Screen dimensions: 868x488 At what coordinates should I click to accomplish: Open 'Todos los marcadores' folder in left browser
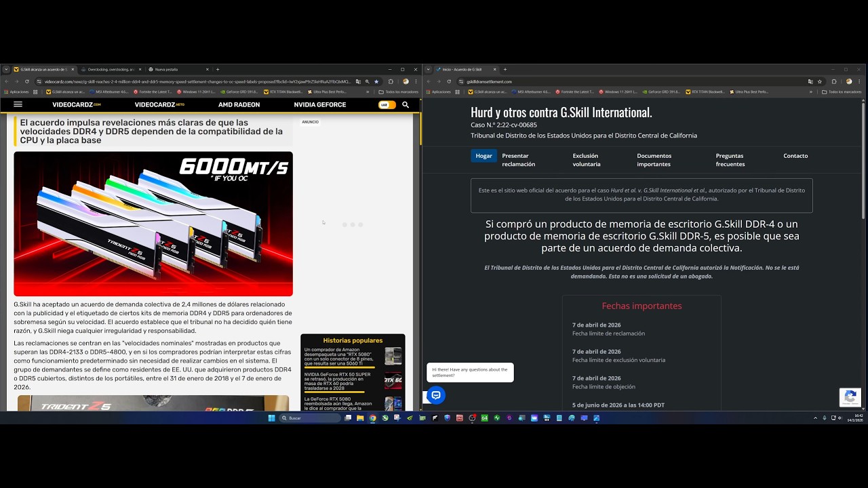point(399,91)
